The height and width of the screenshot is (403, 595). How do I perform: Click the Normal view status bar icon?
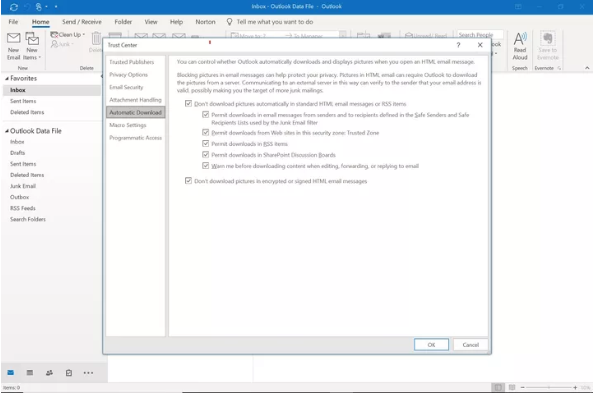tap(498, 387)
